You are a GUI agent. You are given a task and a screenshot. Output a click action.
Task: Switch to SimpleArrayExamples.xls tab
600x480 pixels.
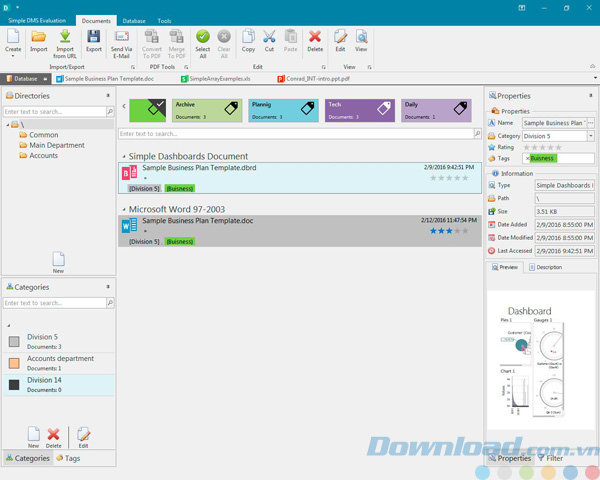point(215,78)
